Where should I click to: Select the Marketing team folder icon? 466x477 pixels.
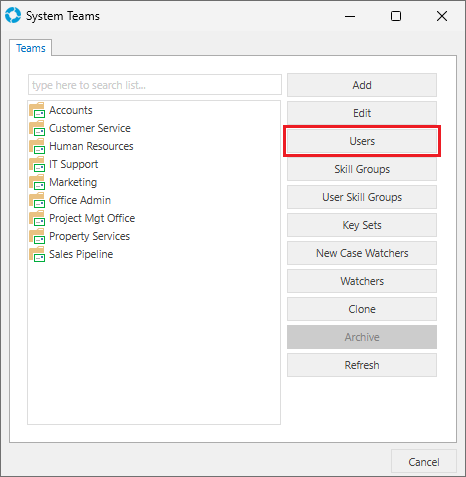[37, 182]
